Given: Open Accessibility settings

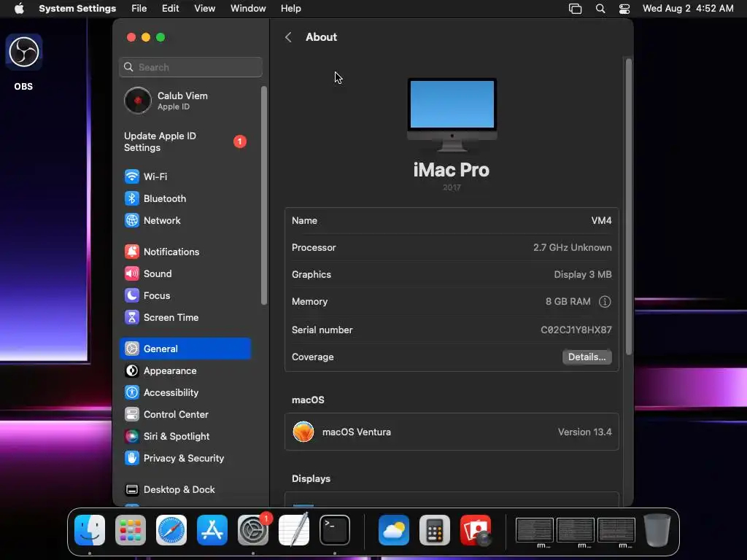Looking at the screenshot, I should [x=185, y=392].
